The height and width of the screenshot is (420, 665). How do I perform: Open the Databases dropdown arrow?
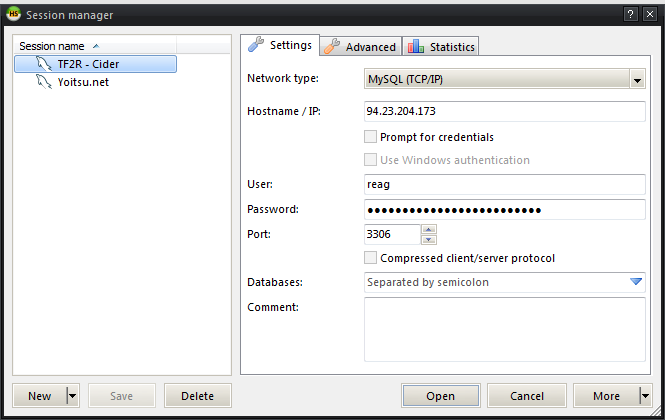point(636,282)
